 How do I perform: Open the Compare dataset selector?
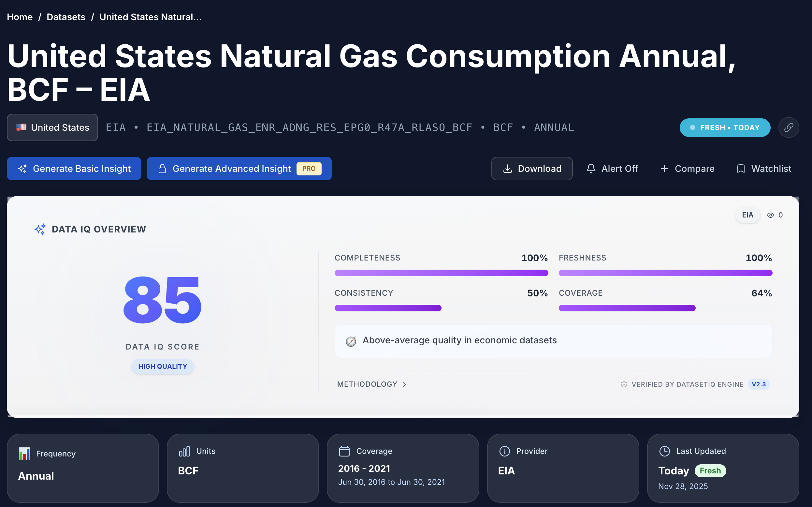coord(687,169)
